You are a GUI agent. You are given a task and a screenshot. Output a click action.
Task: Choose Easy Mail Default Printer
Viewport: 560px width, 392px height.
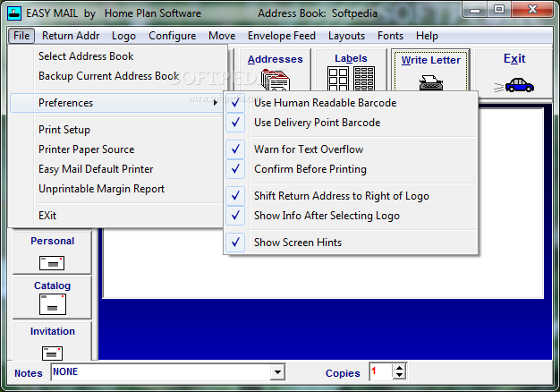point(118,169)
